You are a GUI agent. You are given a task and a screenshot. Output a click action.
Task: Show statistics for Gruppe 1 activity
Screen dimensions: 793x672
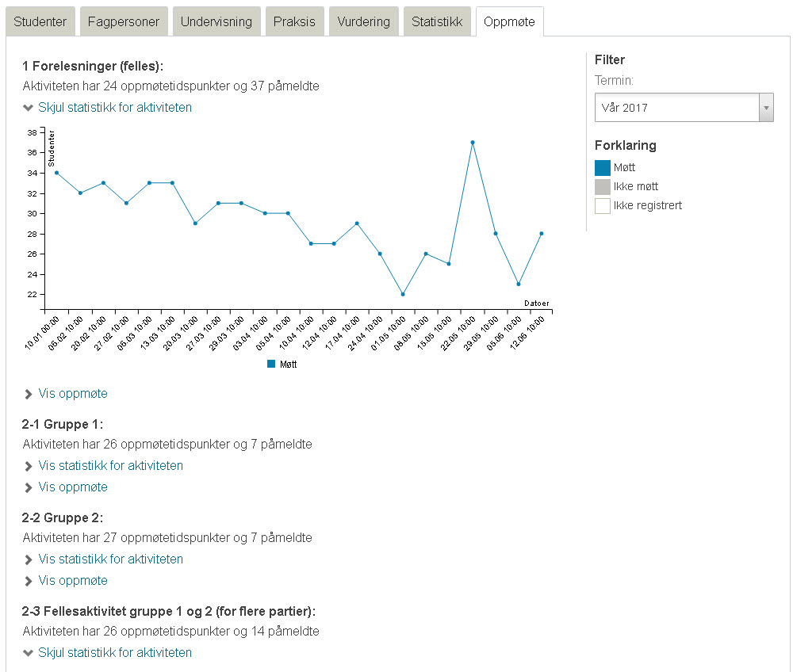pos(111,465)
